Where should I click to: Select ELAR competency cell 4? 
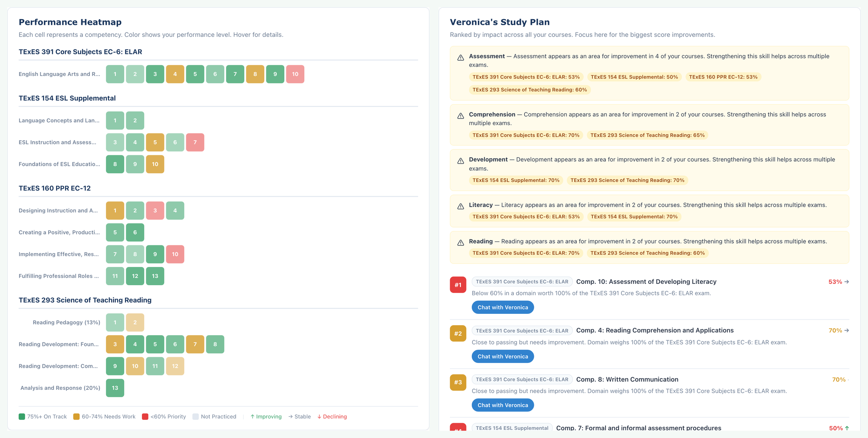click(175, 74)
